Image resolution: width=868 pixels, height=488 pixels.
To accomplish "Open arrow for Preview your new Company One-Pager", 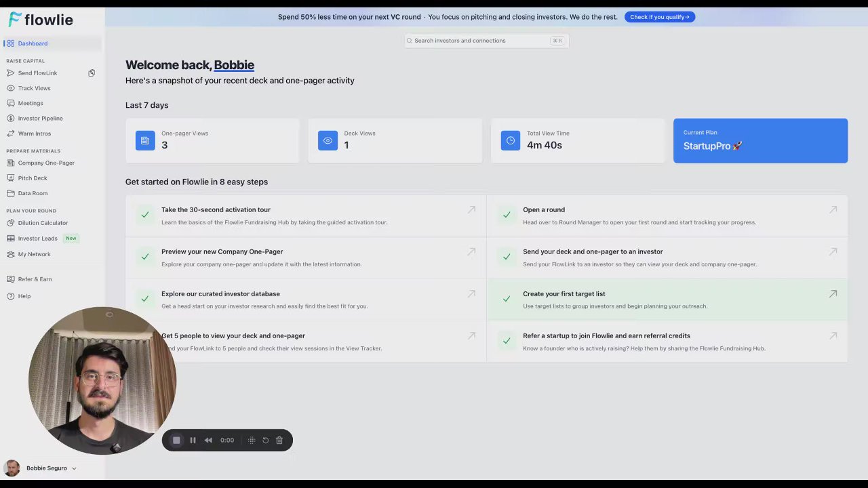I will click(471, 252).
